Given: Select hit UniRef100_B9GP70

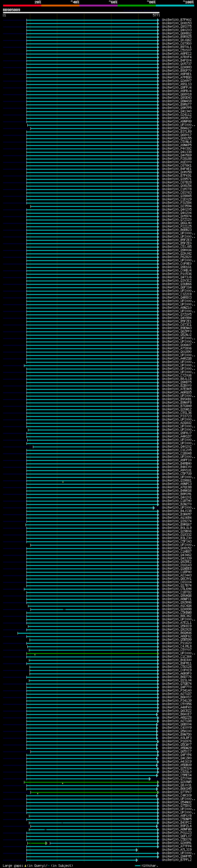Looking at the screenshot, I should pyautogui.click(x=176, y=71).
